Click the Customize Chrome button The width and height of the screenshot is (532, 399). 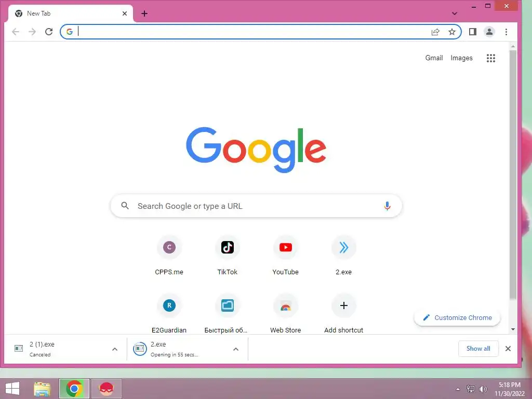point(457,318)
